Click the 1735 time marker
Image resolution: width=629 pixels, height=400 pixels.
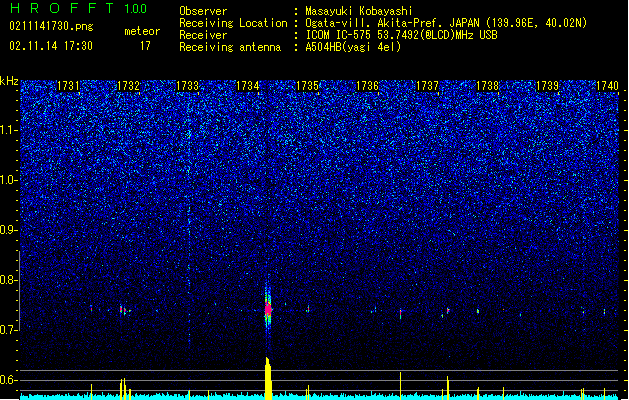tap(307, 86)
